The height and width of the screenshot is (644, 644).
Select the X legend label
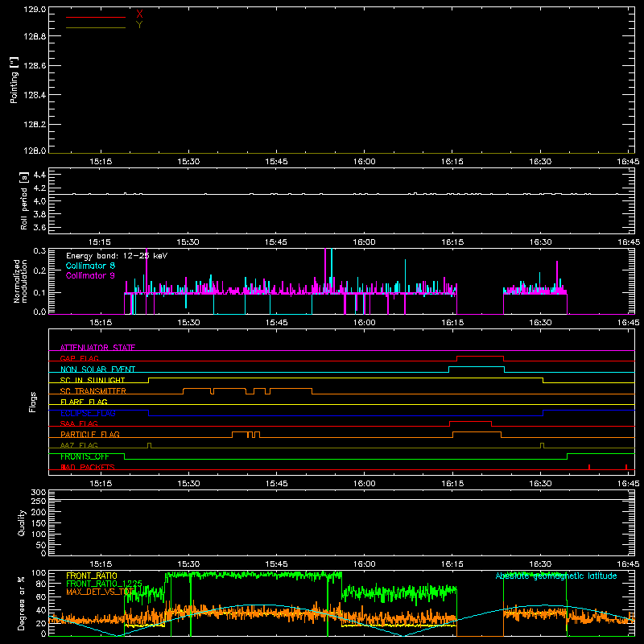tap(139, 14)
